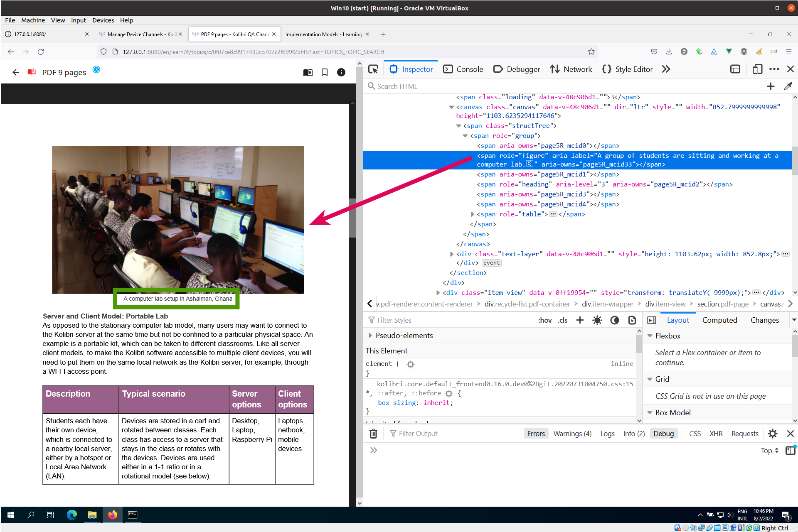This screenshot has width=798, height=532.
Task: Toggle the :hov pseudo-class panel
Action: coord(545,320)
